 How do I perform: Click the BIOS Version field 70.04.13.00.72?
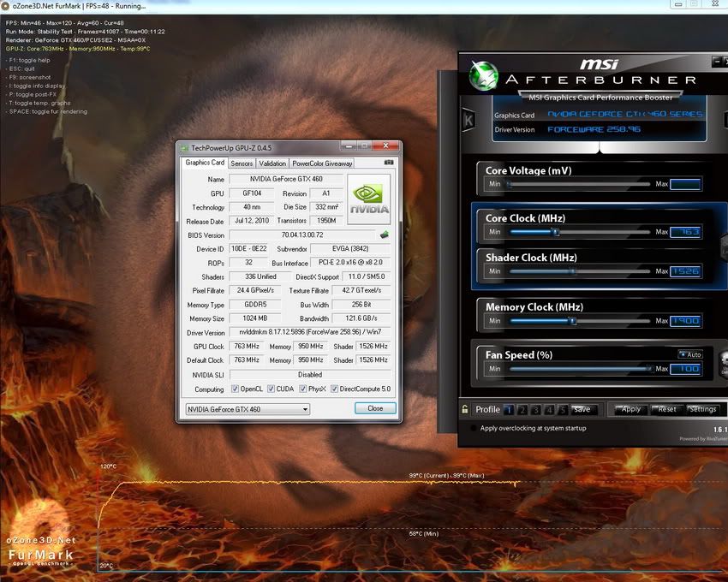tap(301, 235)
